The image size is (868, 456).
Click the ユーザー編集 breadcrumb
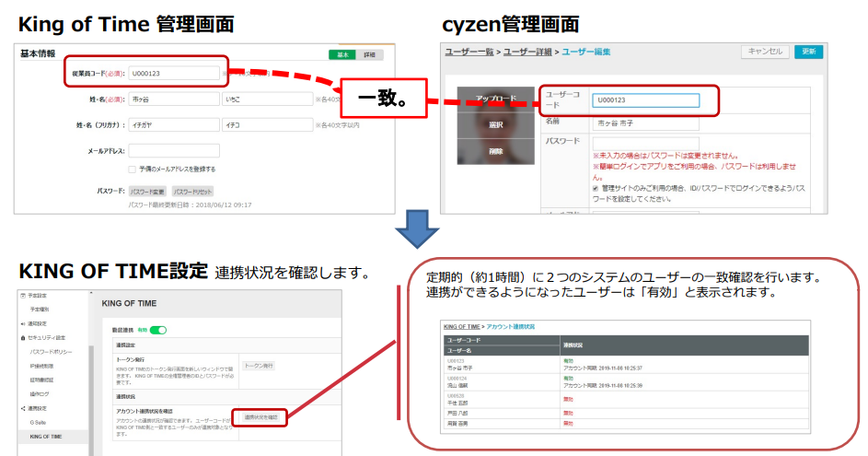point(585,52)
